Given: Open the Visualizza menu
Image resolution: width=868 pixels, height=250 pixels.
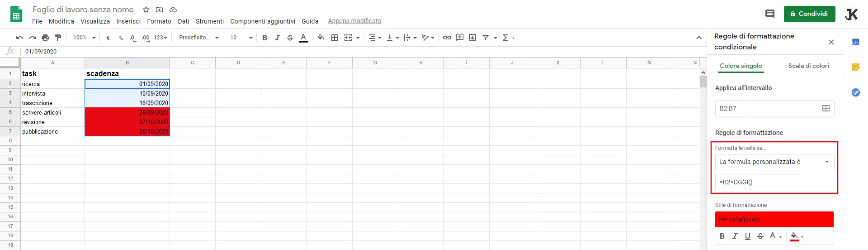Looking at the screenshot, I should tap(95, 21).
